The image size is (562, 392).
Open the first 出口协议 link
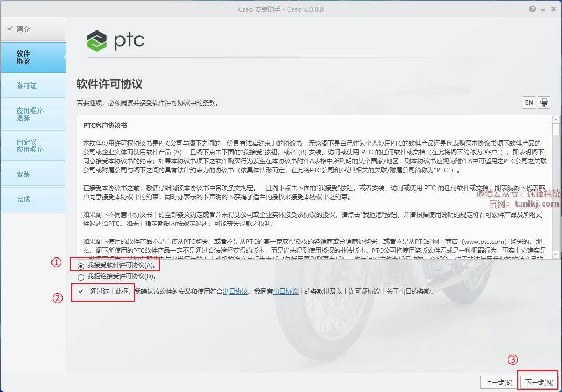click(235, 292)
